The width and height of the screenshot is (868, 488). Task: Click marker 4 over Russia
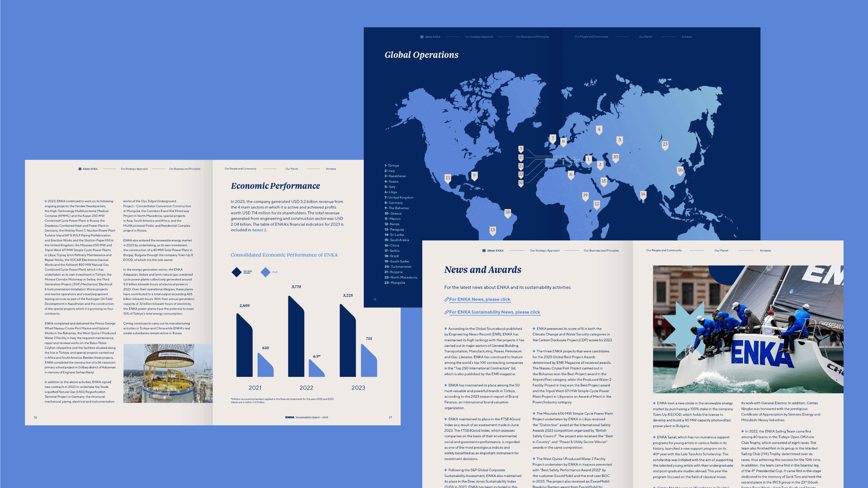(599, 130)
